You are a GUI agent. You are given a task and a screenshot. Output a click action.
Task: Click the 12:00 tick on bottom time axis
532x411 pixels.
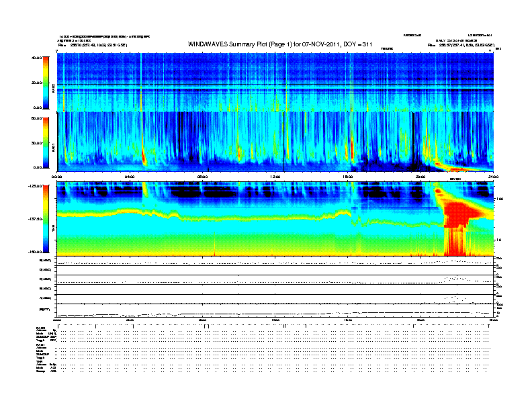point(275,320)
